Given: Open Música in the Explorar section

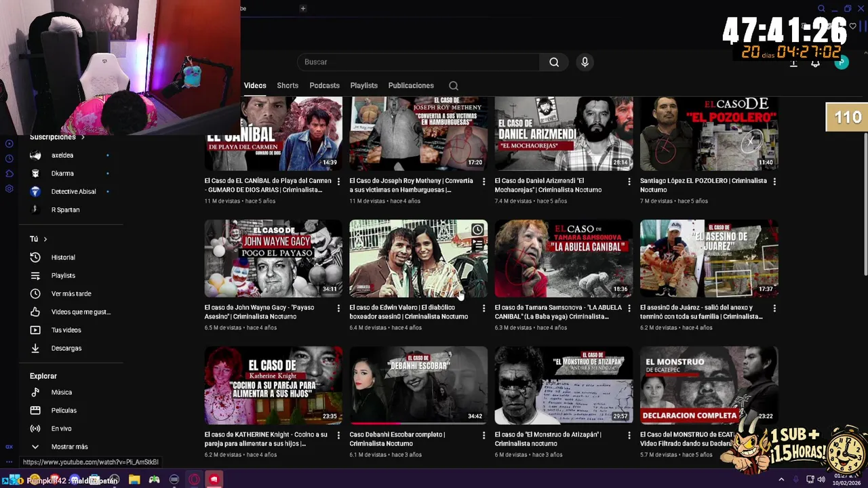Looking at the screenshot, I should pyautogui.click(x=71, y=392).
